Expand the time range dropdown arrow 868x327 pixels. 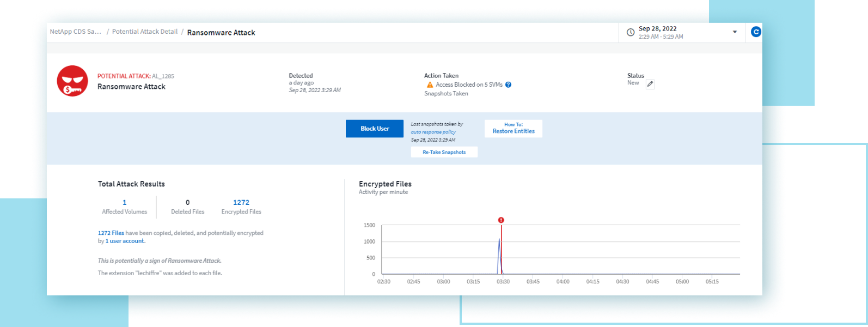coord(735,32)
